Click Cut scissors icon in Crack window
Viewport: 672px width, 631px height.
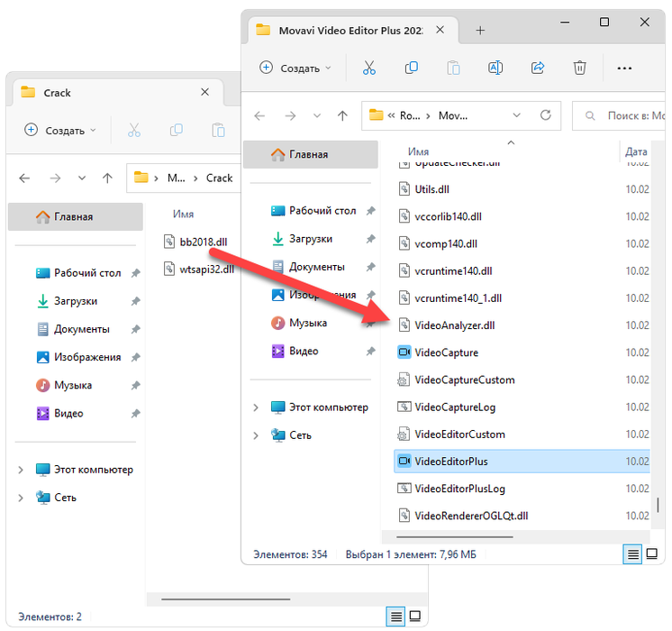coord(134,130)
